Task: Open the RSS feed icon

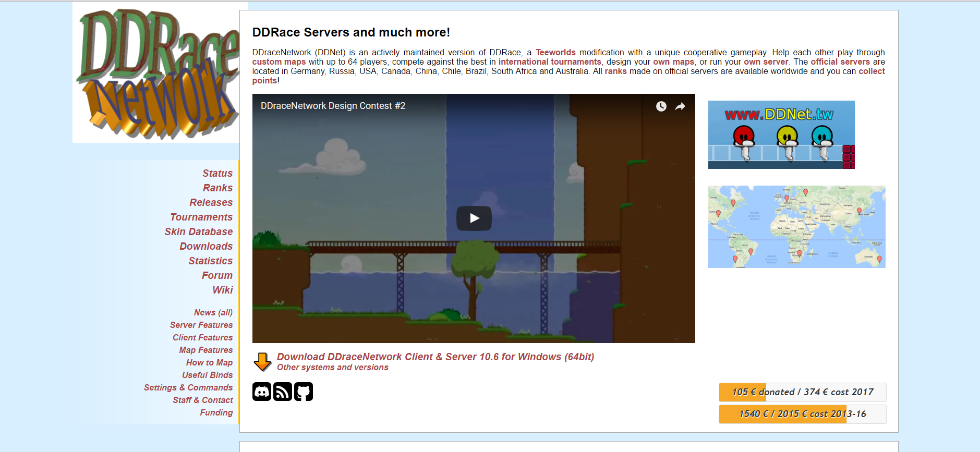Action: 283,392
